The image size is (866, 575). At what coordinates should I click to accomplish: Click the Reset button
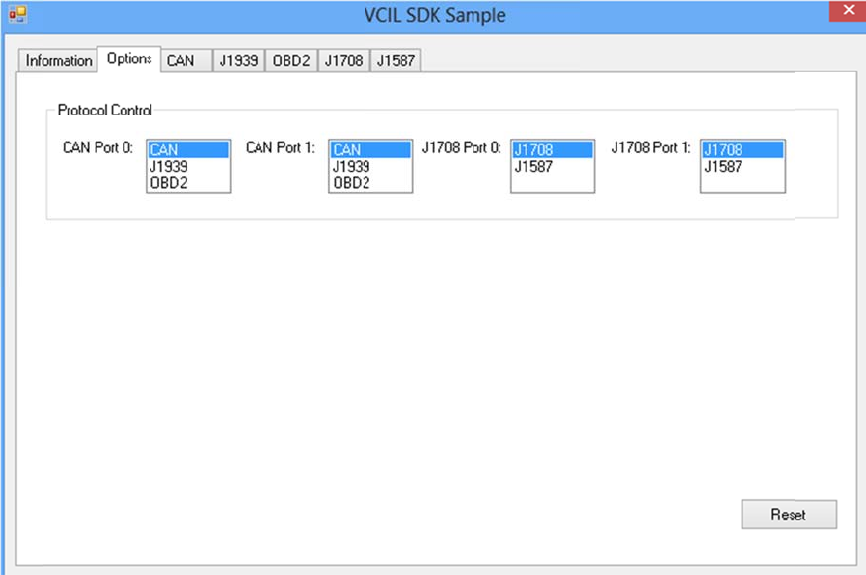pos(789,514)
